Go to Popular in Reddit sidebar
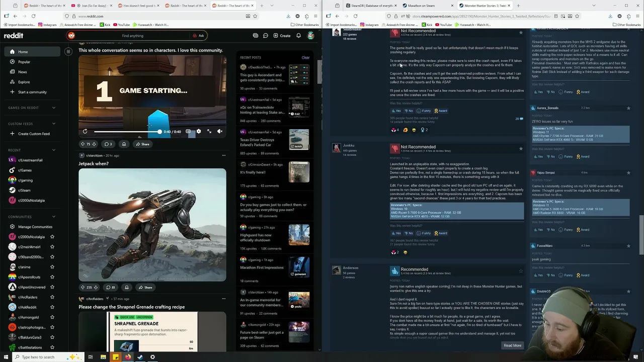This screenshot has height=362, width=644. (x=24, y=62)
